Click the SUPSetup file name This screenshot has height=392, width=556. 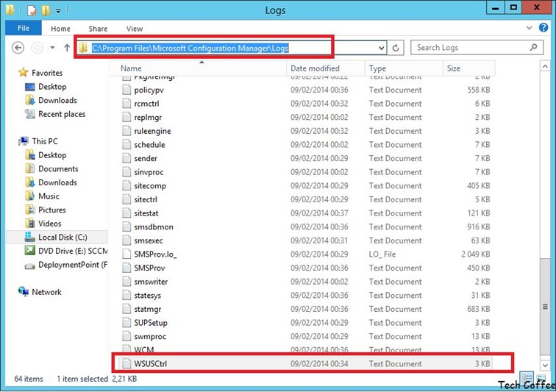point(151,323)
